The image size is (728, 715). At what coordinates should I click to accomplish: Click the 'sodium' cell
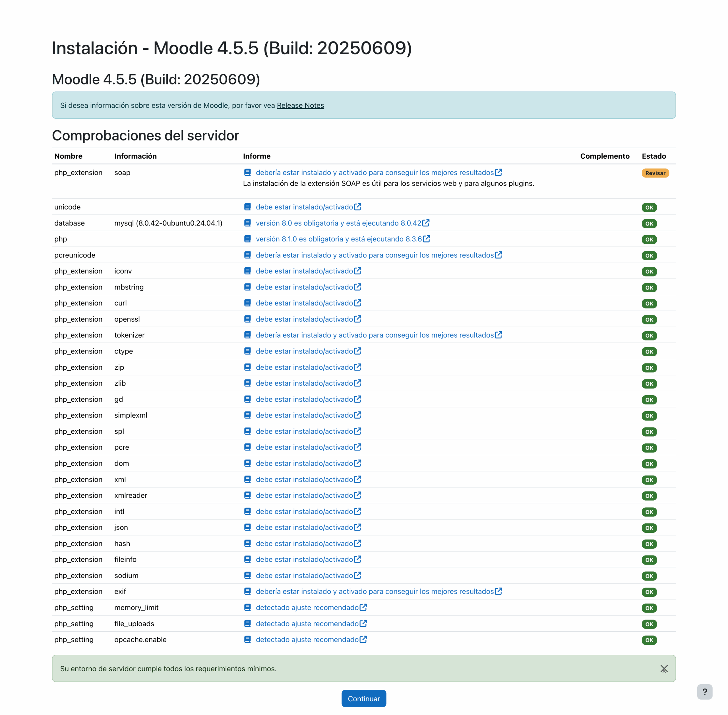click(x=126, y=576)
